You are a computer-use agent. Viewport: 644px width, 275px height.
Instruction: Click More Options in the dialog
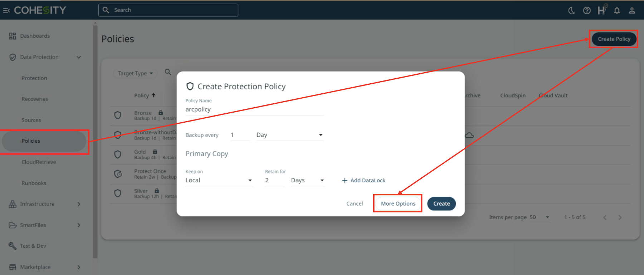pos(398,203)
